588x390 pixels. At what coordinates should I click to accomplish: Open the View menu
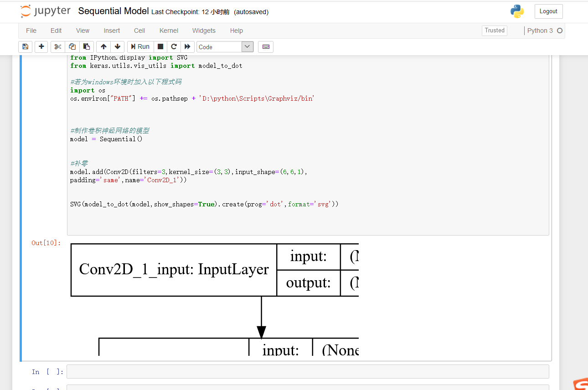[x=83, y=31]
